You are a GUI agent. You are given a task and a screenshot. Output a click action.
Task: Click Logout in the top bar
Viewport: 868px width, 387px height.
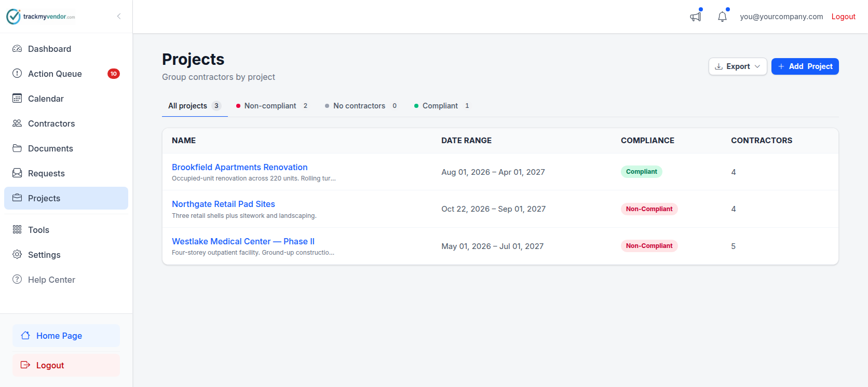[843, 17]
